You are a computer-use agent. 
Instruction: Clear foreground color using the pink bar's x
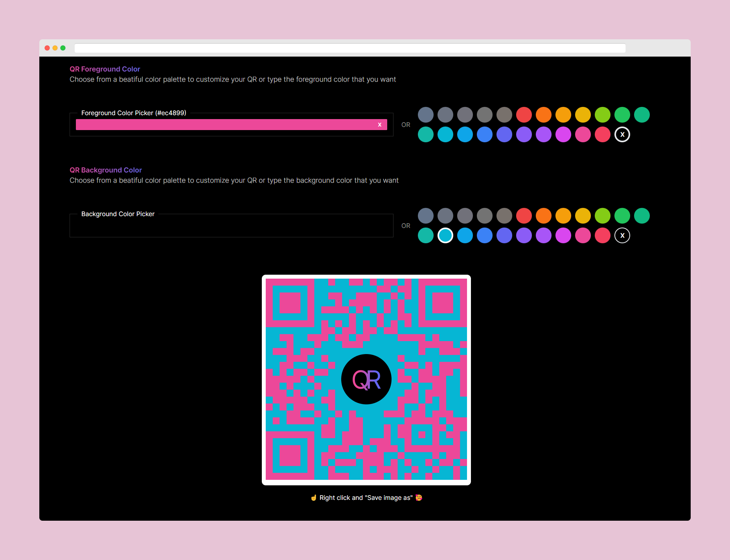pyautogui.click(x=380, y=125)
